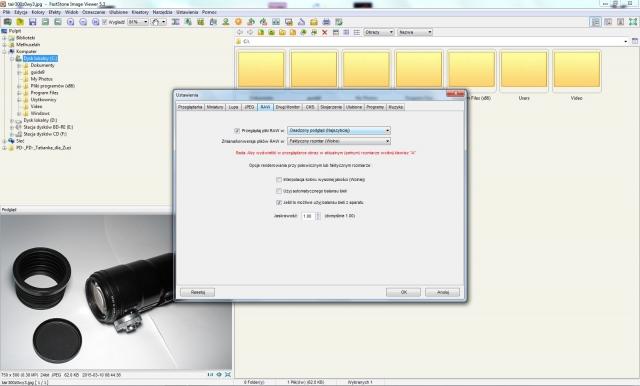Enable high quality color interpolation checkbox
This screenshot has height=386, width=640.
tap(279, 180)
